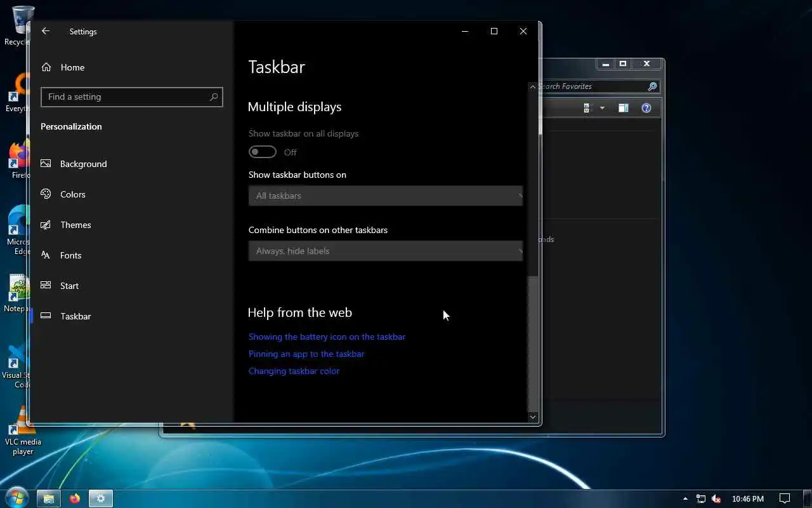Click the Multiple displays section heading
The image size is (812, 508).
[294, 107]
